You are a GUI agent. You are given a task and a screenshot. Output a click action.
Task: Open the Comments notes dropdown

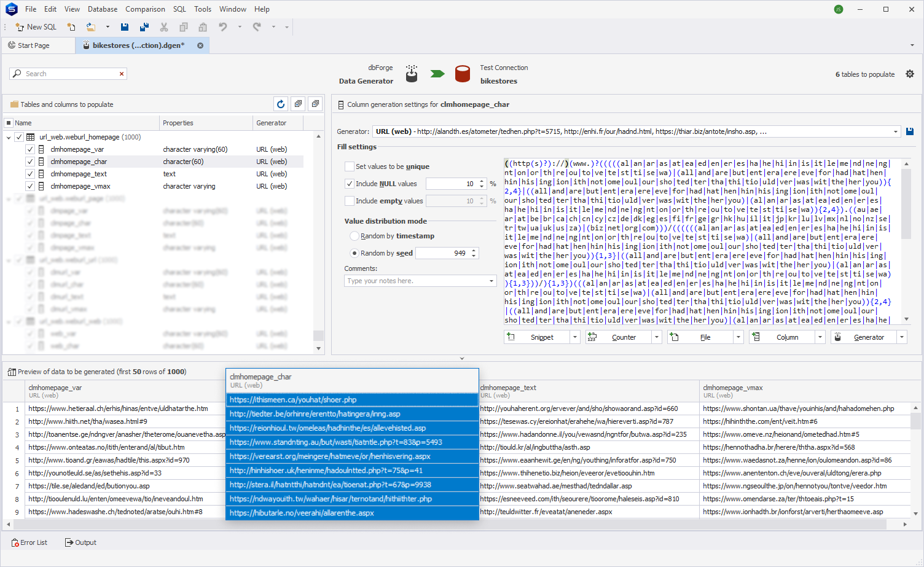pyautogui.click(x=491, y=281)
